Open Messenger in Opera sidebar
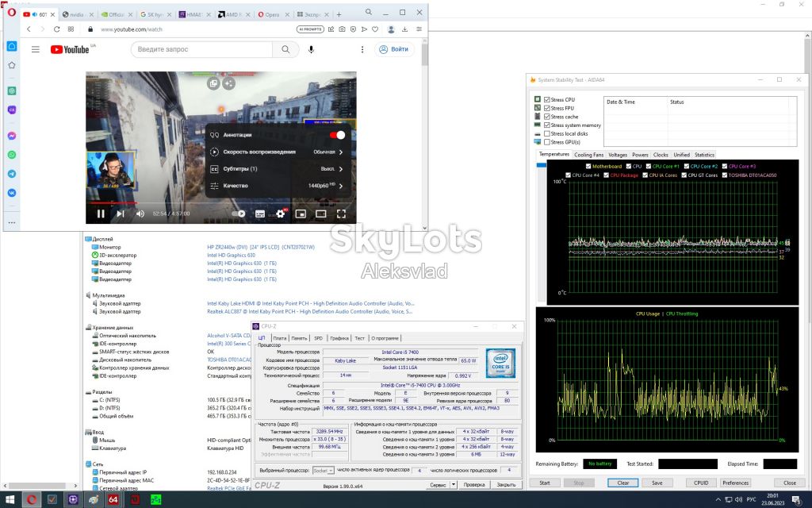Image resolution: width=812 pixels, height=508 pixels. tap(12, 136)
